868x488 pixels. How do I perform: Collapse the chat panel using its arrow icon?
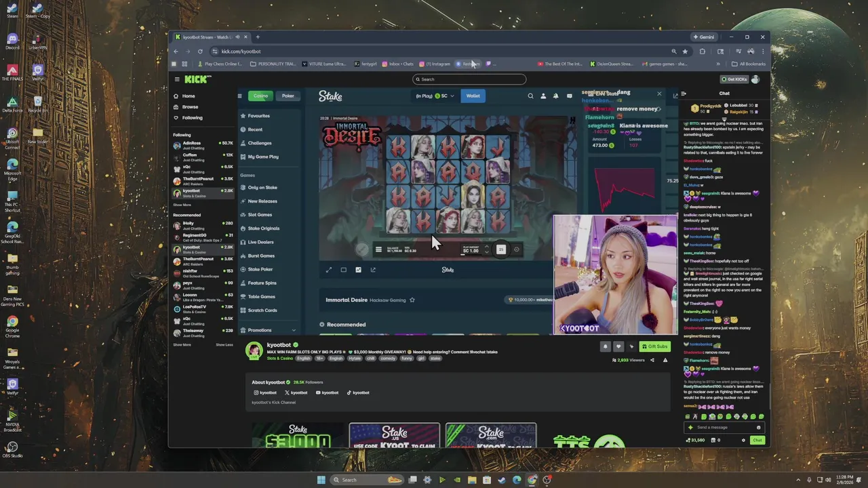click(684, 94)
